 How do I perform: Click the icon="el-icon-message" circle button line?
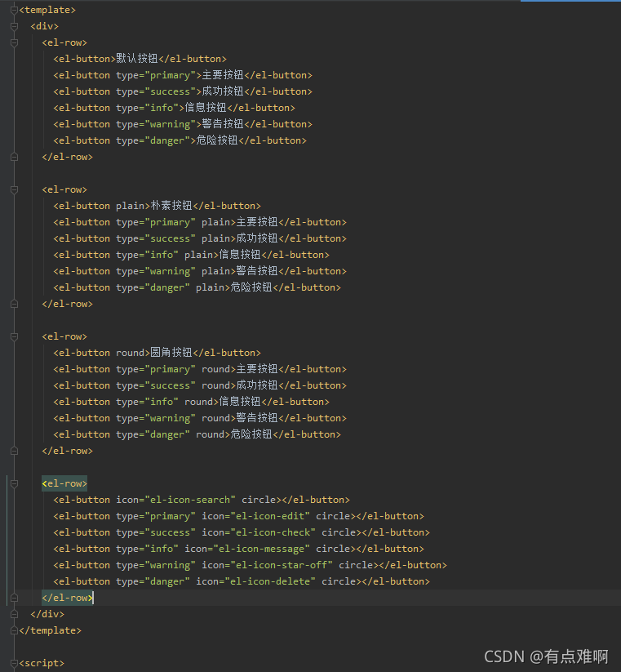(x=238, y=549)
